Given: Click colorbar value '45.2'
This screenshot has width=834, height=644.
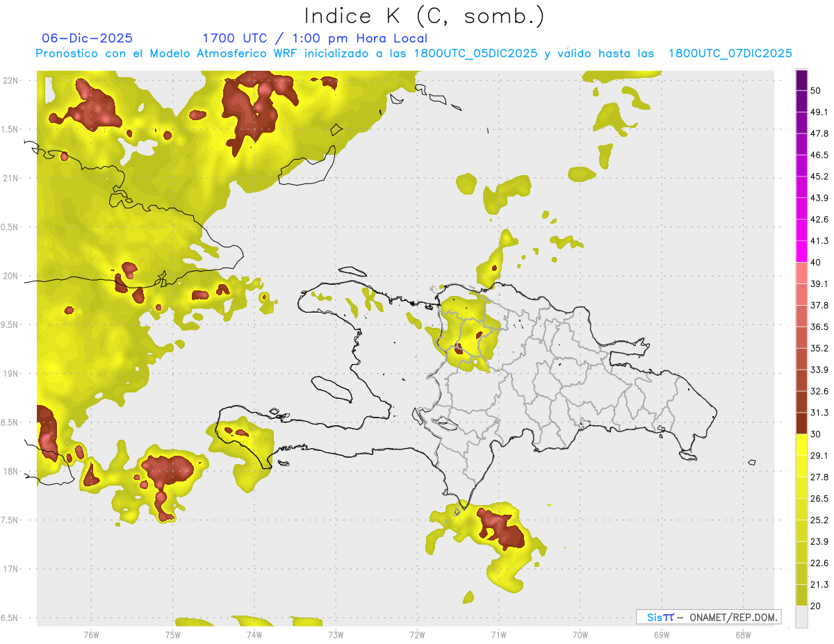Looking at the screenshot, I should click(819, 176).
